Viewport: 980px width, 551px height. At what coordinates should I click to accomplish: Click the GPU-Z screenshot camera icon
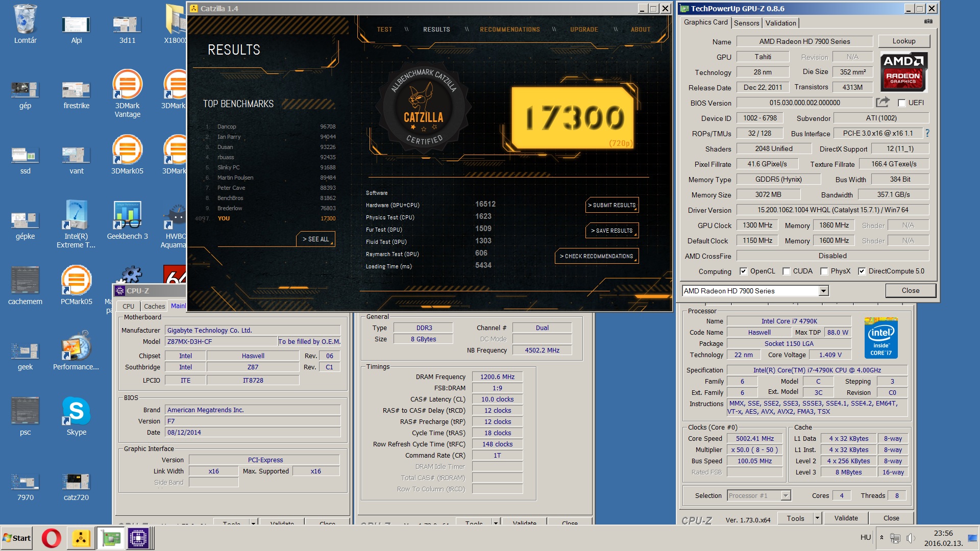click(928, 21)
